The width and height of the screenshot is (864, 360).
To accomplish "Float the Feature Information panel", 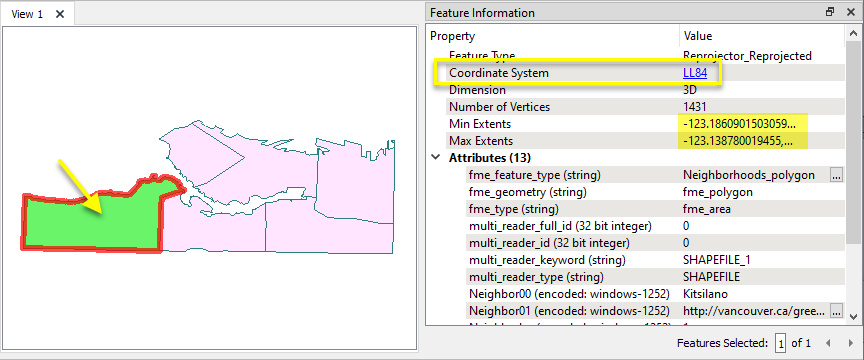I will 830,12.
